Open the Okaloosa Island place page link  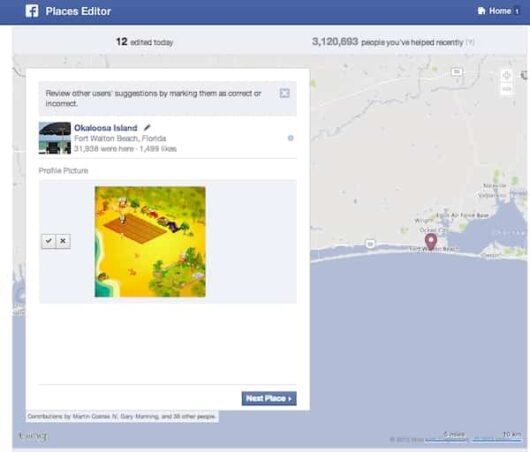coord(106,128)
